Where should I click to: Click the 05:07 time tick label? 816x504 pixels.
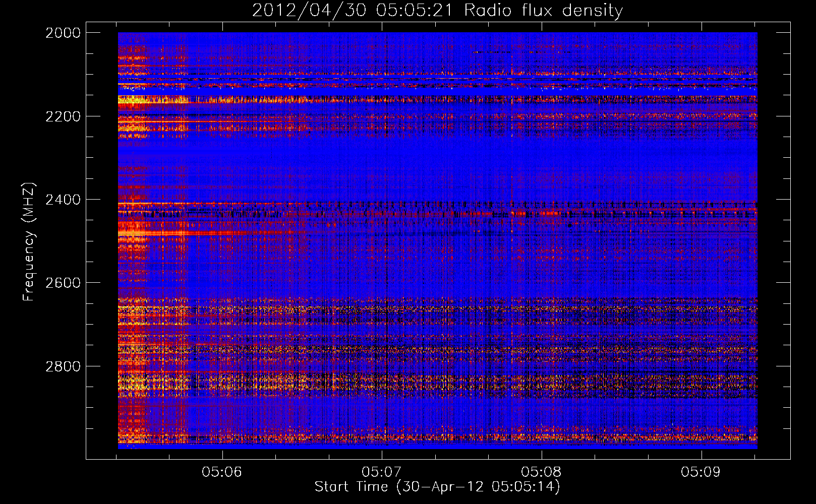[382, 472]
